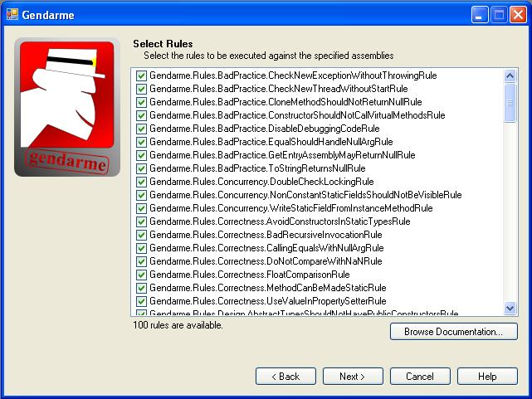Select the Correctness.BadRecursiveInvocationRule text row
The height and width of the screenshot is (399, 532).
tap(266, 235)
